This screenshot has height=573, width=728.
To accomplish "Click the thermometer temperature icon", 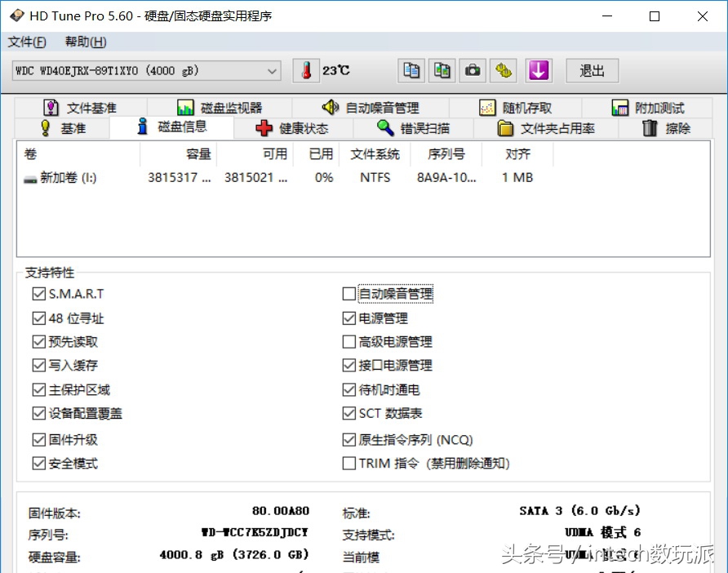I will click(x=305, y=71).
